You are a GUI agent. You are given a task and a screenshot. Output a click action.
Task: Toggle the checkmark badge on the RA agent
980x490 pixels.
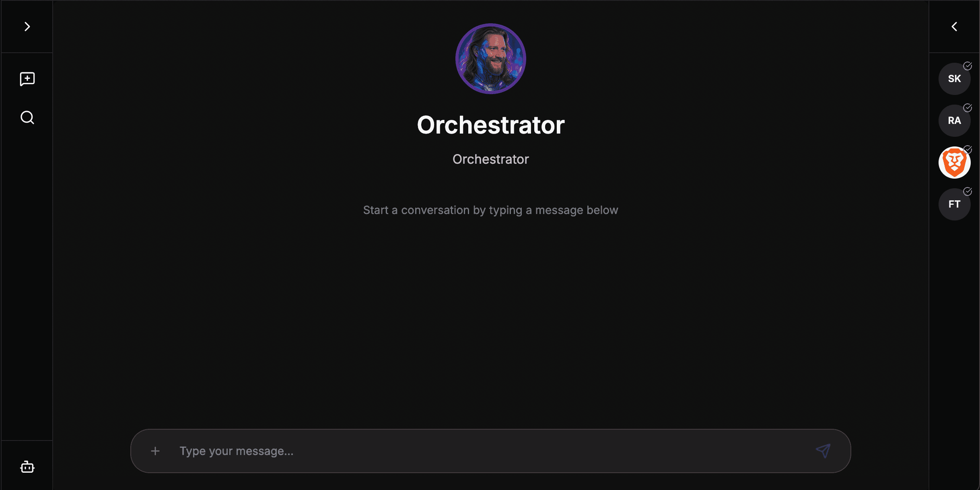point(967,107)
